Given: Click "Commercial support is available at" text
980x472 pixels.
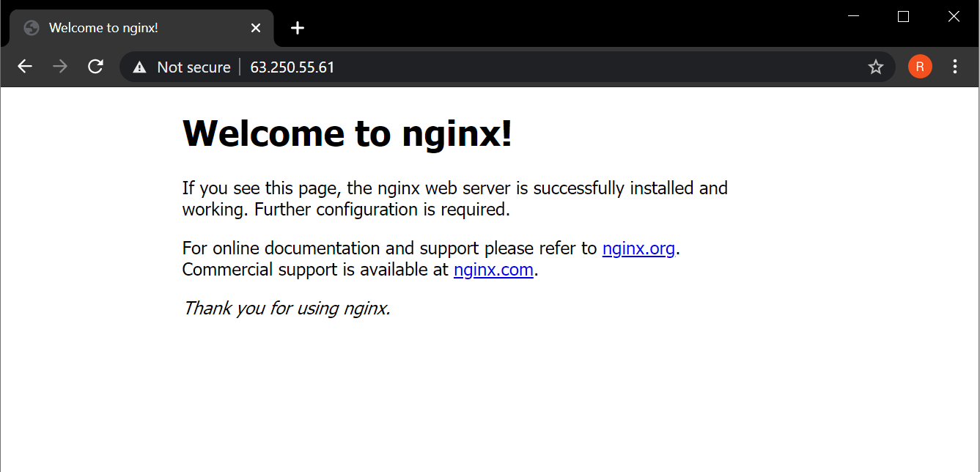Looking at the screenshot, I should pos(315,270).
